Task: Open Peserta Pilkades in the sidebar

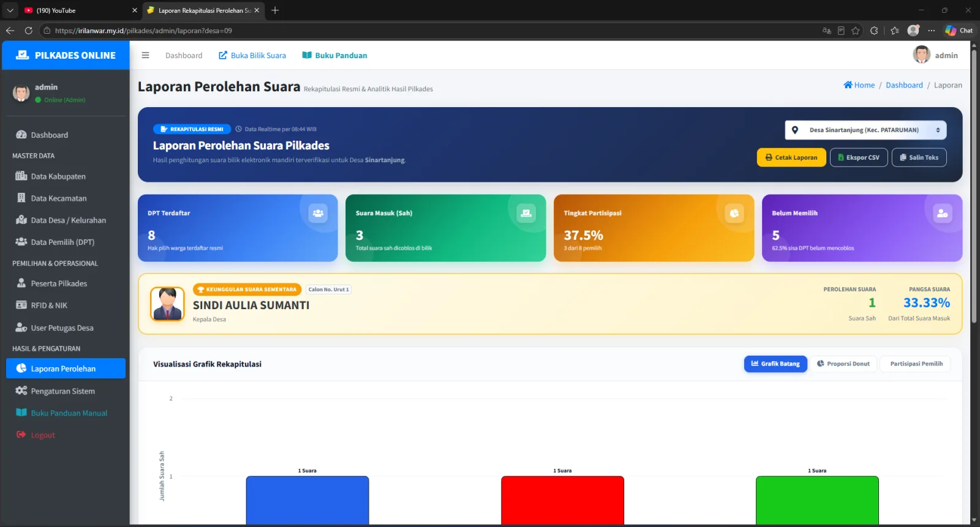Action: click(x=66, y=283)
